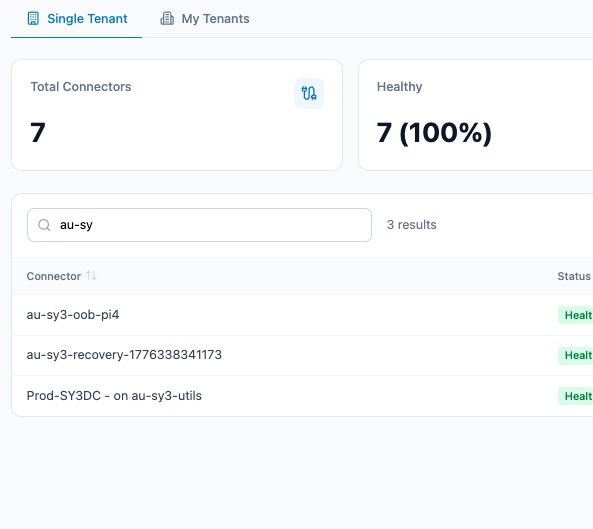Sort by Connector column arrows
593x529 pixels.
[x=91, y=276]
